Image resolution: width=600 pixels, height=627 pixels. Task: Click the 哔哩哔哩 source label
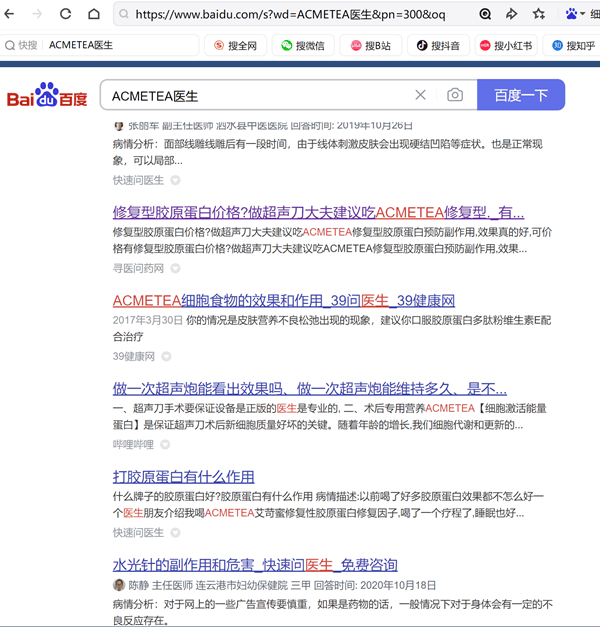click(x=133, y=444)
